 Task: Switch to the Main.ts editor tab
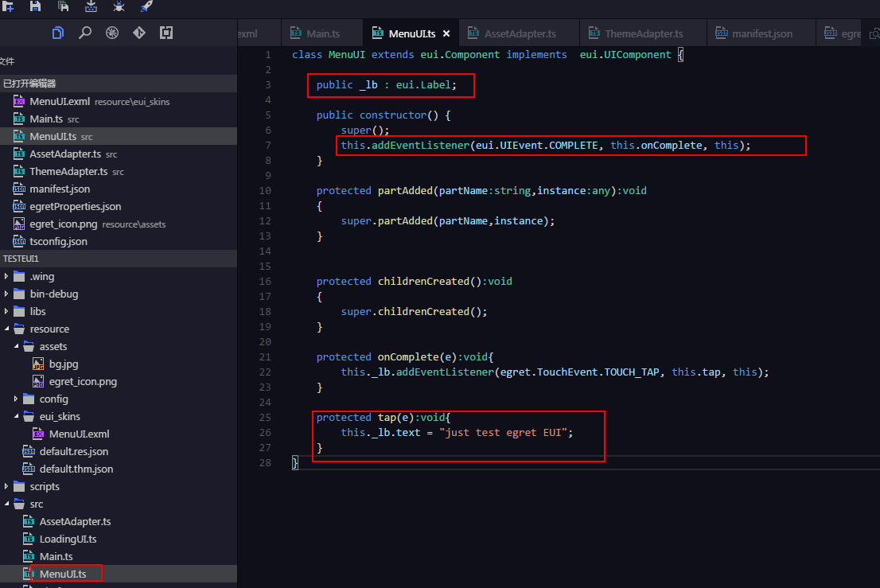[x=321, y=33]
